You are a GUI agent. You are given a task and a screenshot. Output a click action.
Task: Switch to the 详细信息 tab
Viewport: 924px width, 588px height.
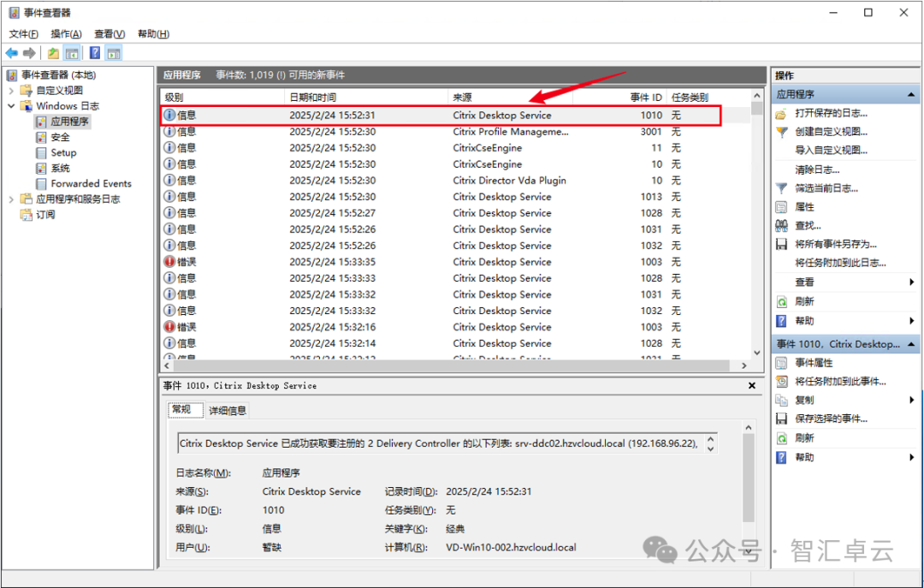pos(228,411)
